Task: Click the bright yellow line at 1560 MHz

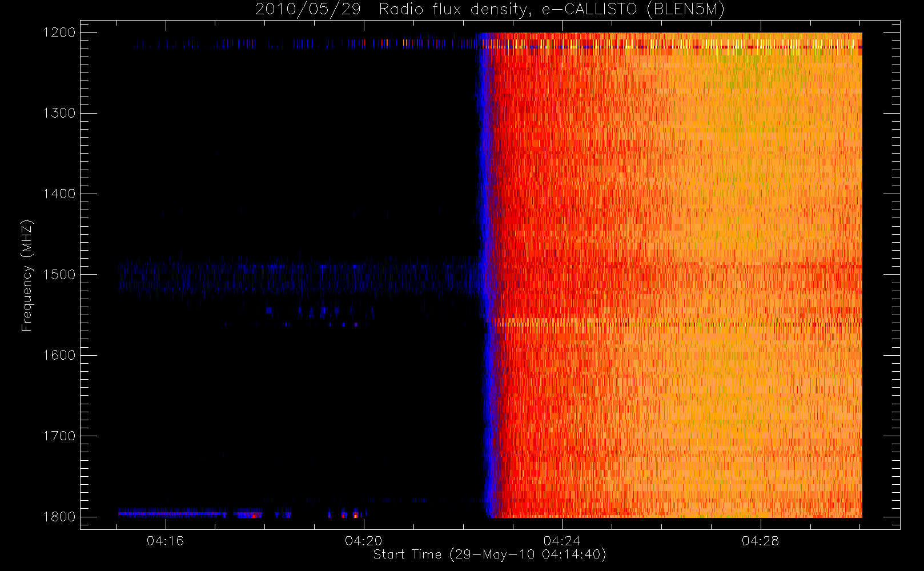Action: tap(677, 324)
